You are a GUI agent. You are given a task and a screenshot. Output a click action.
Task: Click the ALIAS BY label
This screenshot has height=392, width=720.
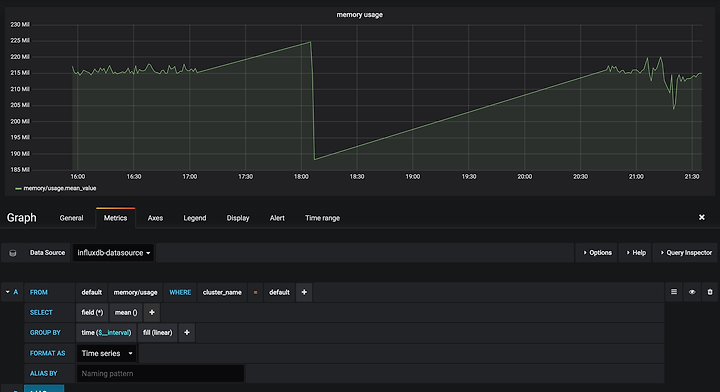[x=44, y=374]
